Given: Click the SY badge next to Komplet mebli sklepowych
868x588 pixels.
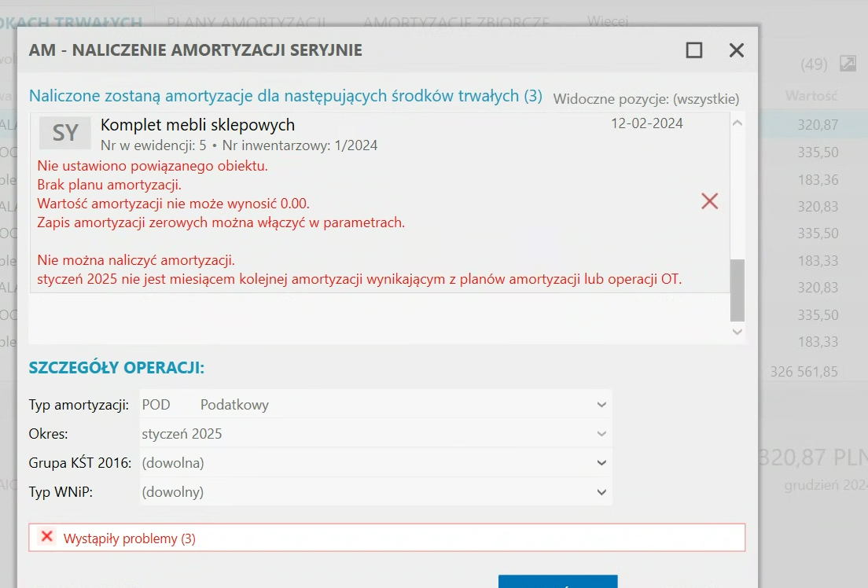Looking at the screenshot, I should [64, 132].
